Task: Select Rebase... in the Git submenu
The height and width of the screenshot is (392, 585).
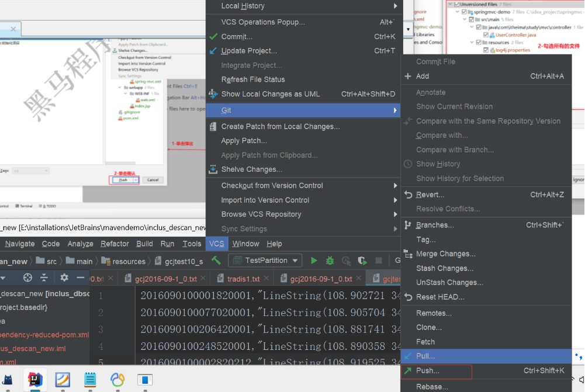Action: (432, 387)
